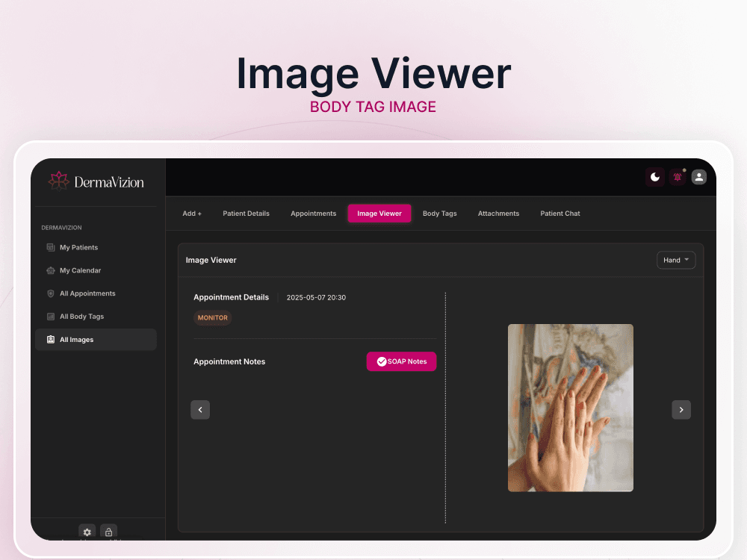Go to next image arrow
The width and height of the screenshot is (747, 560).
click(681, 409)
